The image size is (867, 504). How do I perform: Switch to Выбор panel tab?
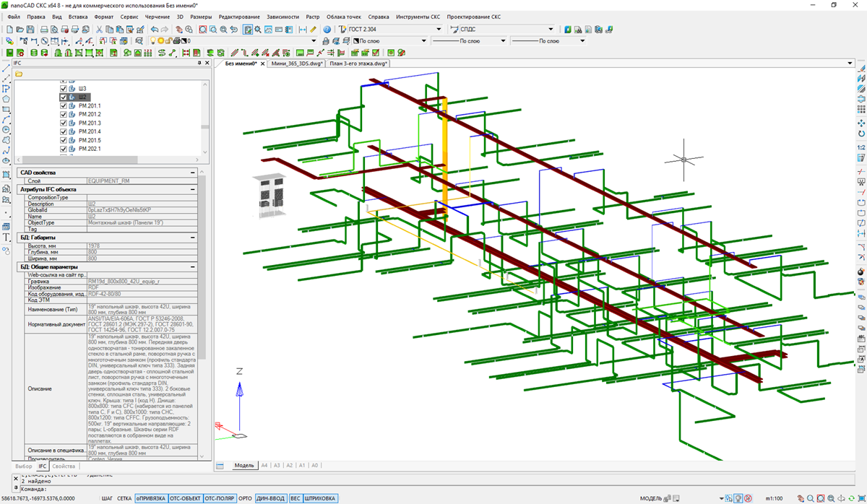point(23,467)
